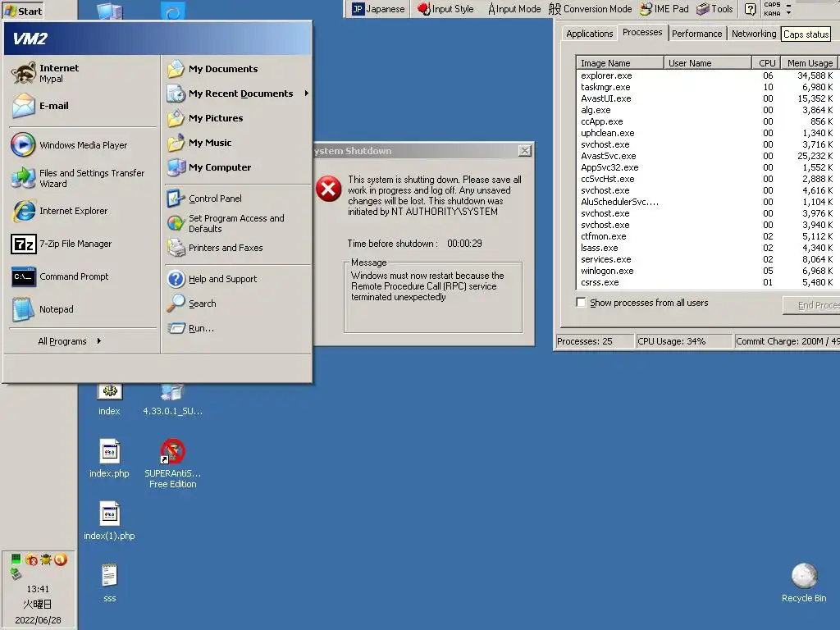Open the language bar options dropdown arrow
This screenshot has height=630, width=840.
[788, 12]
